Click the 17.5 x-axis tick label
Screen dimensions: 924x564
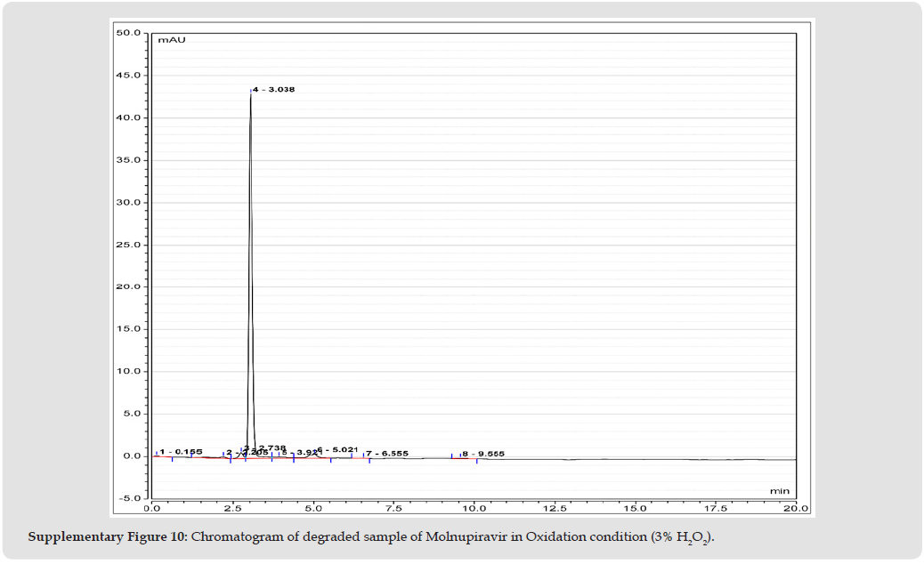(x=715, y=509)
